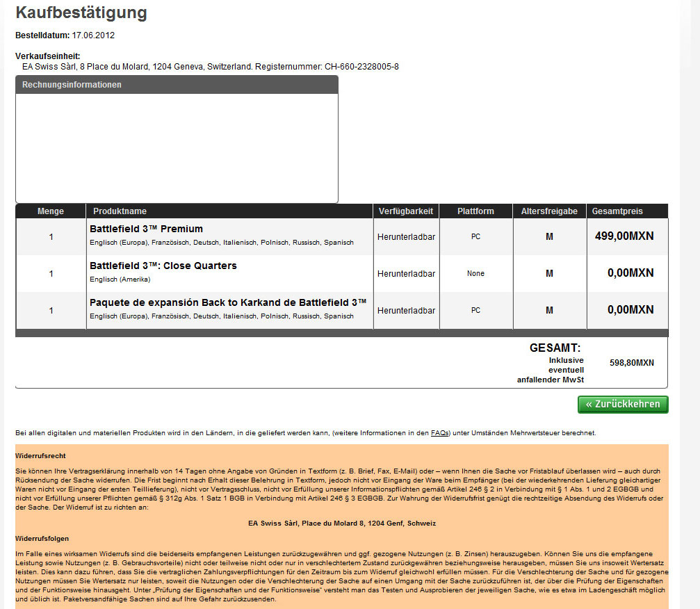This screenshot has height=609, width=700.
Task: Click the M age rating for Back to Karkand
Action: point(549,310)
